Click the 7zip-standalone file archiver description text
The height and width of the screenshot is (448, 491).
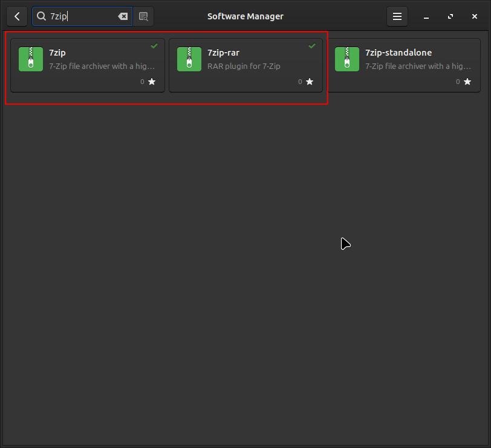coord(418,66)
